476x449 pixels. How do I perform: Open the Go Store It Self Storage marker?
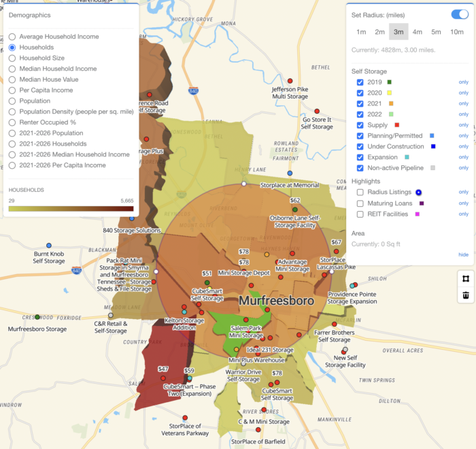(317, 110)
